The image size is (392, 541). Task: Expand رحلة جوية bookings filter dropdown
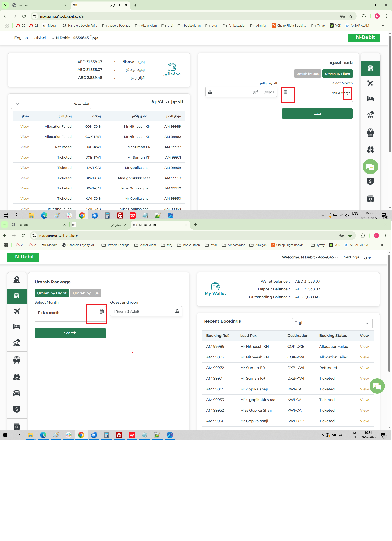(51, 104)
